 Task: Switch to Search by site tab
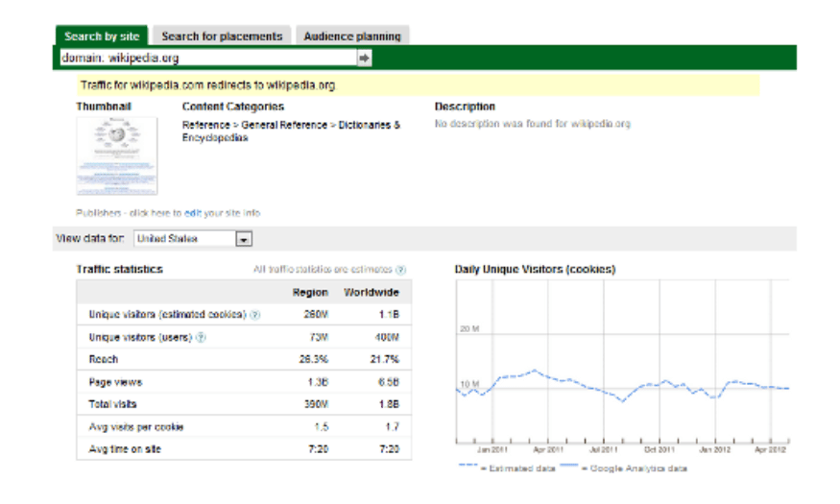(x=102, y=36)
